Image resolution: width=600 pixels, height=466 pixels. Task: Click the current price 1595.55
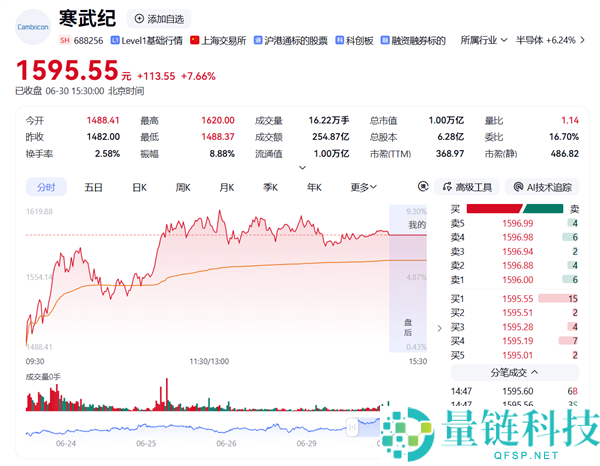[67, 70]
